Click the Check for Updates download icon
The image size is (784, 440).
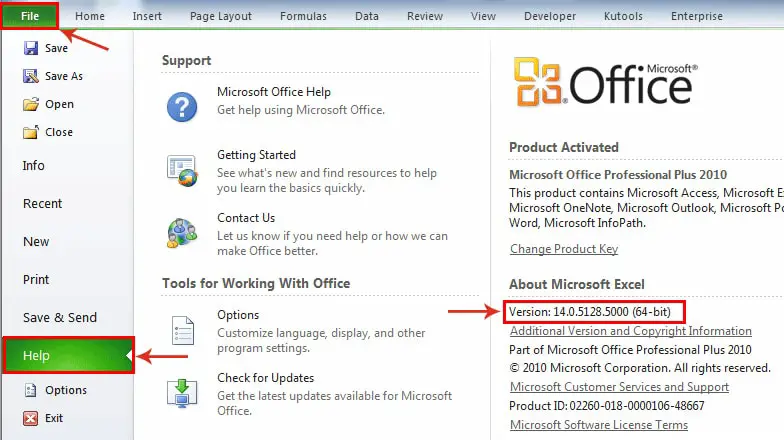(182, 394)
